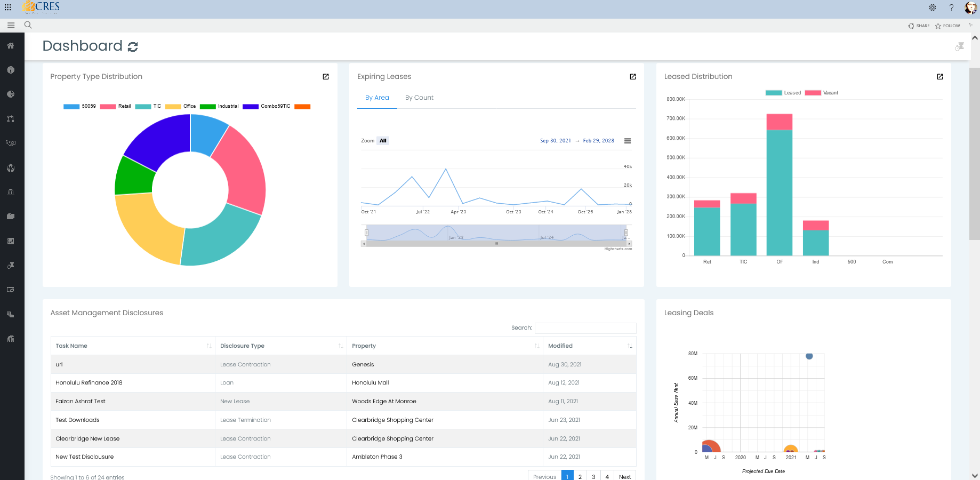980x480 pixels.
Task: Click the bank institution icon in the sidebar
Action: (10, 192)
